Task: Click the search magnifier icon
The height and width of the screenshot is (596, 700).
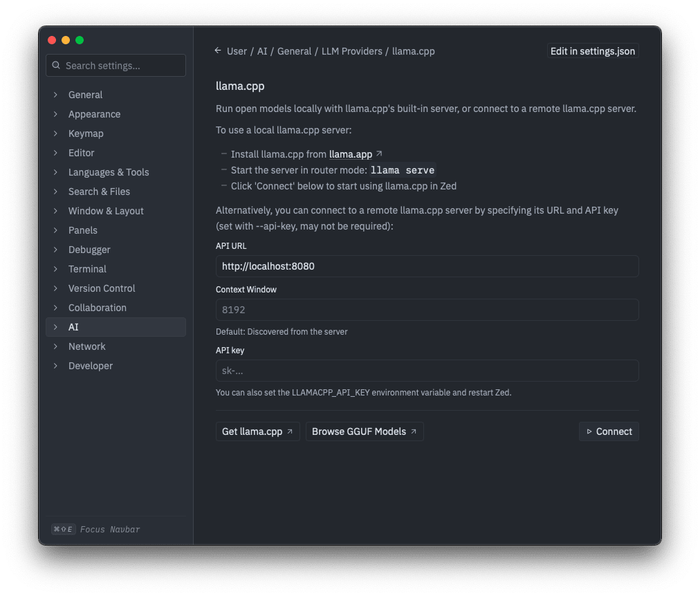Action: coord(56,66)
